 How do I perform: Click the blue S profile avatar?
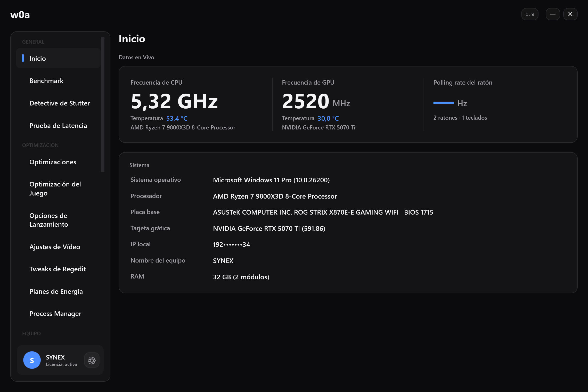32,360
